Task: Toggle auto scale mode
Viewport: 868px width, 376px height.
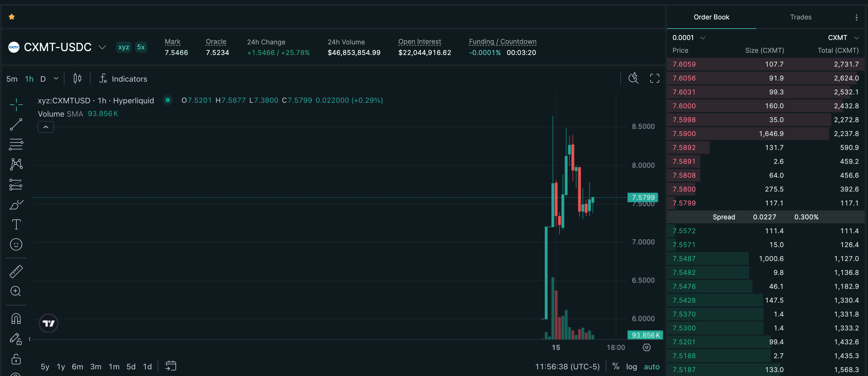Action: coord(652,367)
